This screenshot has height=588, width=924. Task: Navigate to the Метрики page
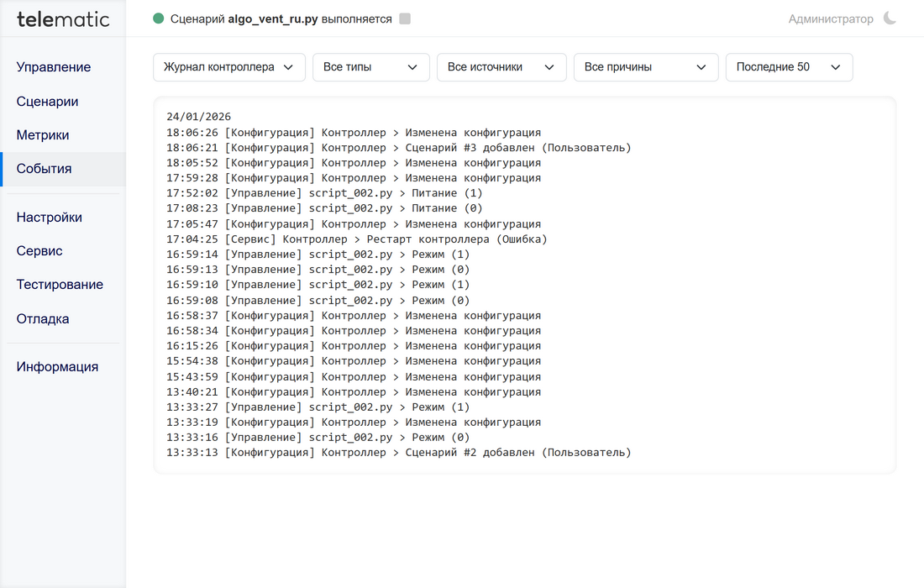(x=43, y=135)
